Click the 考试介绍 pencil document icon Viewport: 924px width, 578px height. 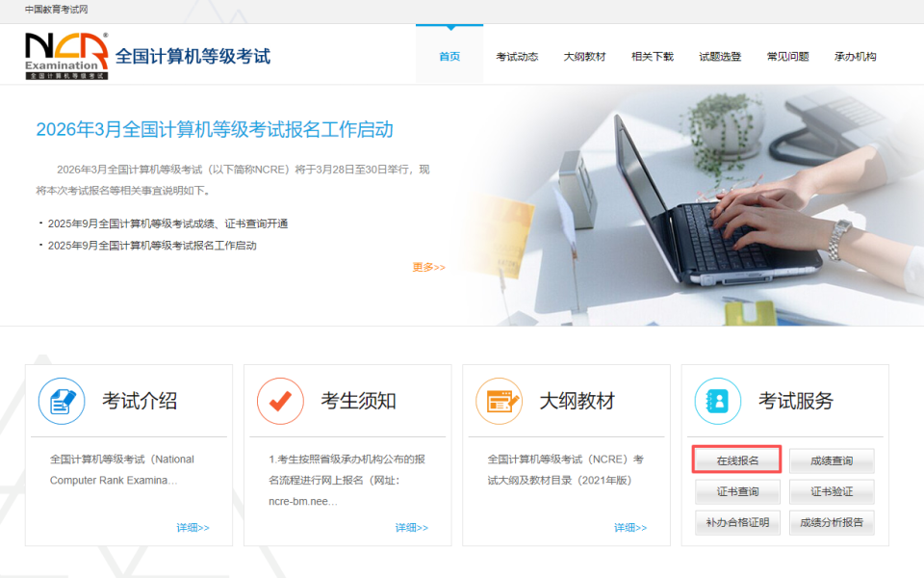[62, 401]
